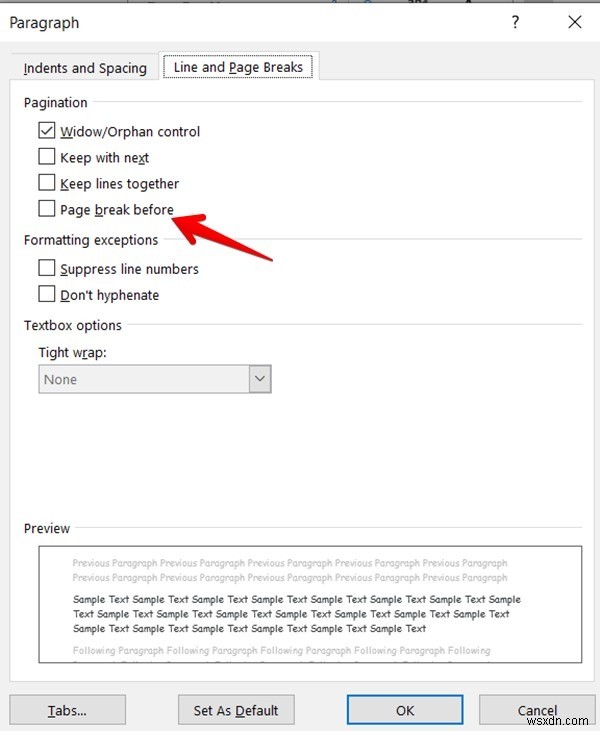The image size is (600, 731).
Task: Cancel the Paragraph dialog
Action: click(x=538, y=711)
